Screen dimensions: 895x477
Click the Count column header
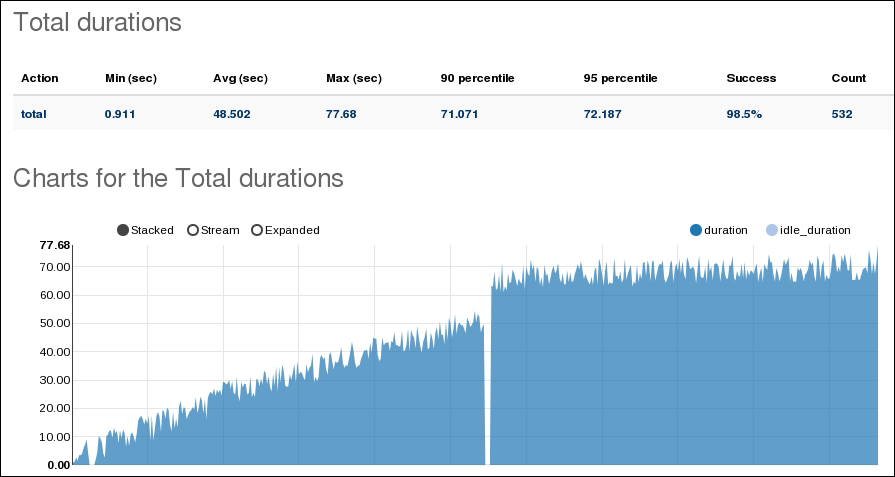[848, 78]
